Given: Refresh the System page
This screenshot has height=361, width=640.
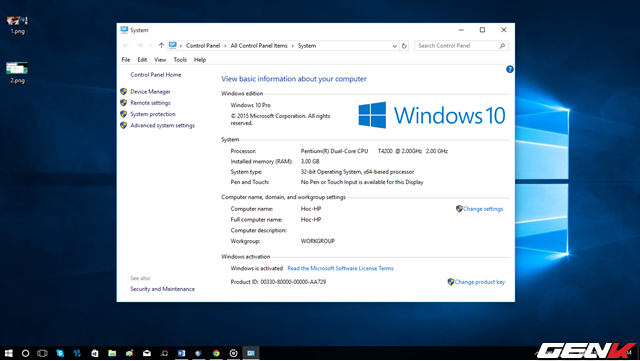Looking at the screenshot, I should coord(404,46).
